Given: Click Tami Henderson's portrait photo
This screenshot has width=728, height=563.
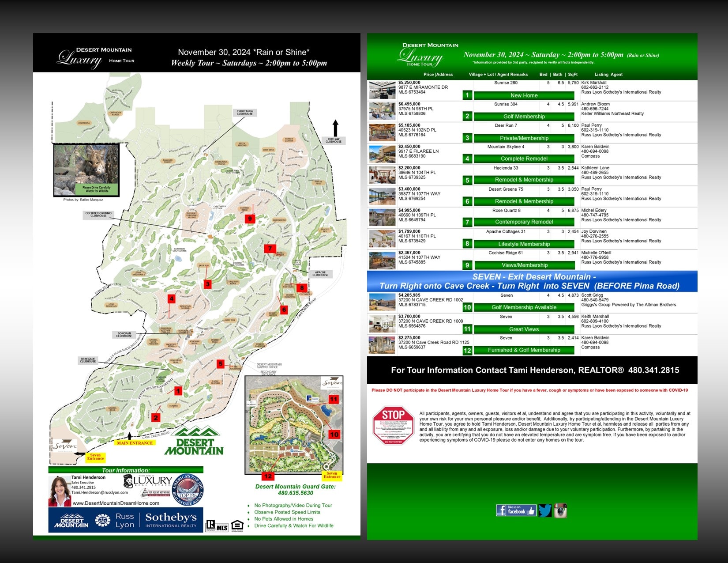Looking at the screenshot, I should tap(59, 491).
